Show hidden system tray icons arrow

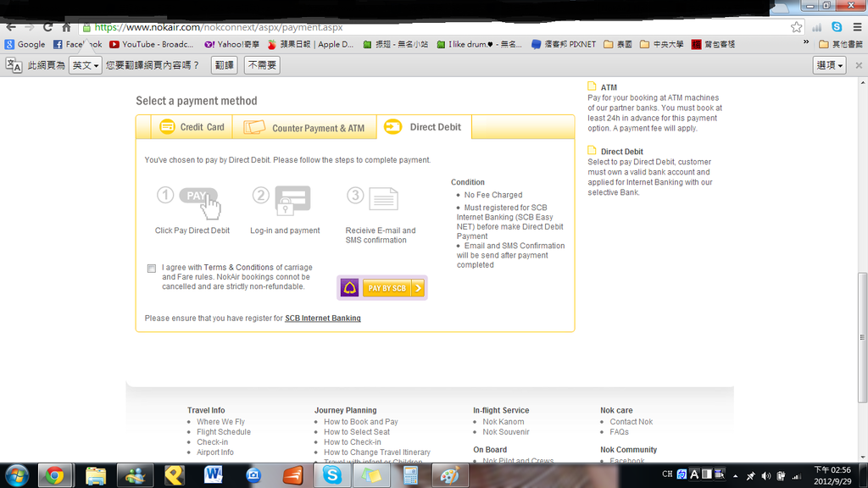coord(735,476)
